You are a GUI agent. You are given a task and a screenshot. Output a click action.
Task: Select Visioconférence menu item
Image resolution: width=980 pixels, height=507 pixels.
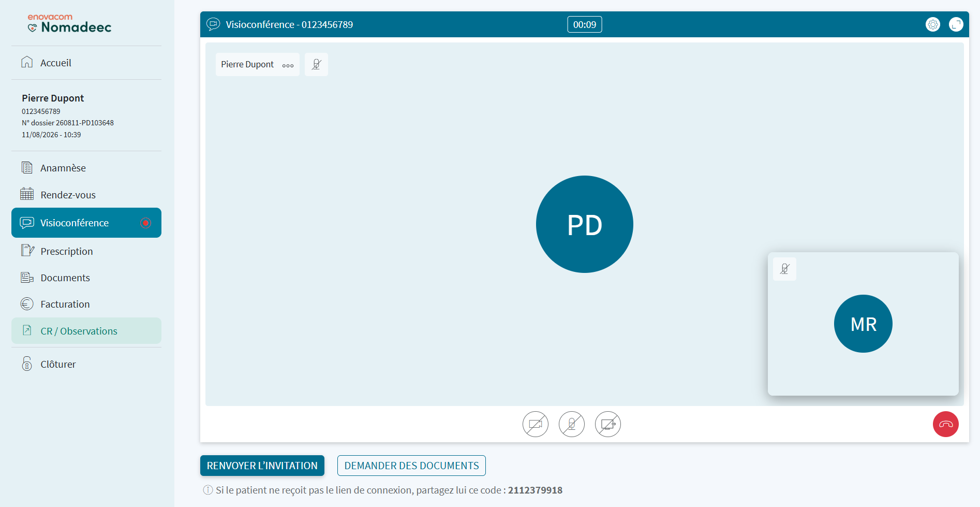pyautogui.click(x=86, y=223)
